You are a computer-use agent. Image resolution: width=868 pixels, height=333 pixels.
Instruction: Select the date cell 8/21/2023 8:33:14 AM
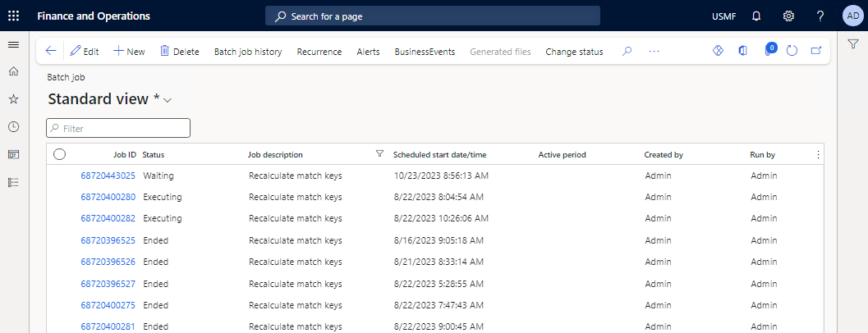[x=439, y=262]
